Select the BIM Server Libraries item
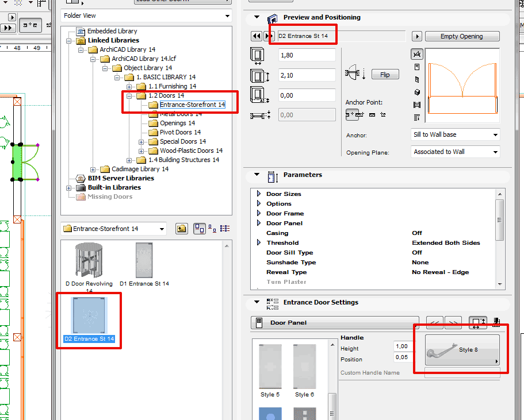 pos(121,178)
